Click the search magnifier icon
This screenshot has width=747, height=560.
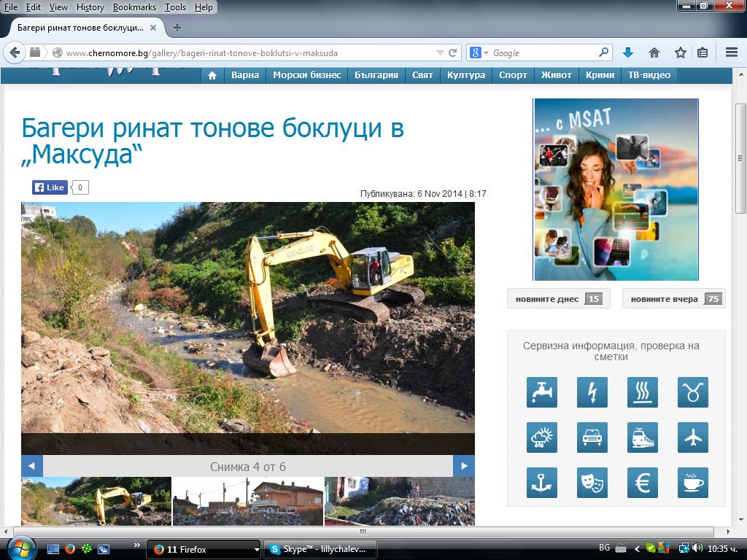[x=603, y=52]
